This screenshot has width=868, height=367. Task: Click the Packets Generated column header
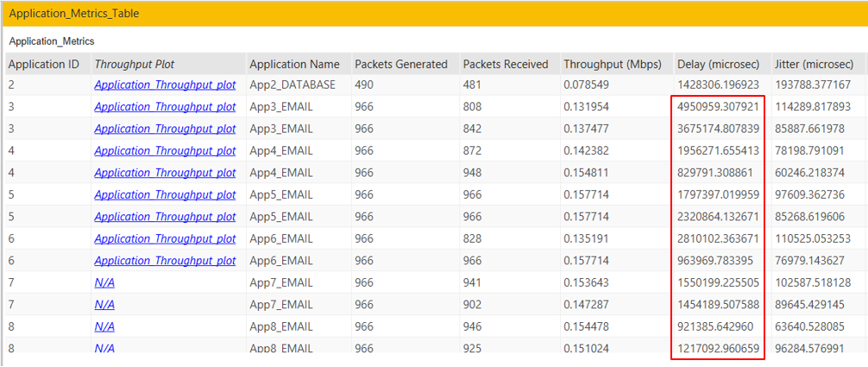(401, 64)
